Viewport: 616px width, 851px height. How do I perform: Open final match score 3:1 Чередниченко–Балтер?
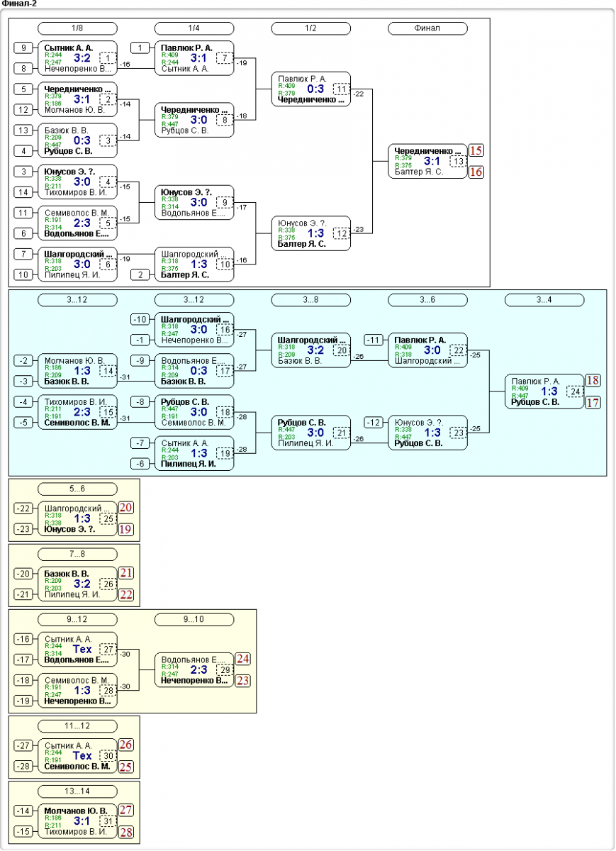tap(432, 161)
